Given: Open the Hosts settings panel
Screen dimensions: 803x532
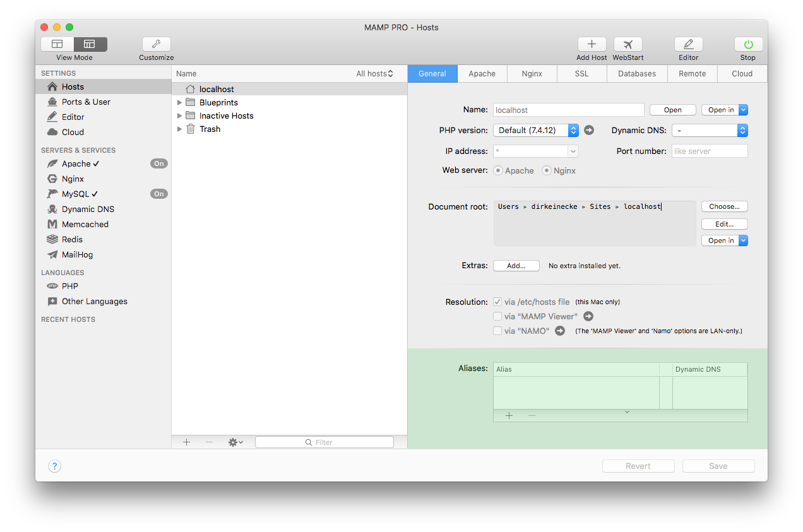Looking at the screenshot, I should point(73,86).
